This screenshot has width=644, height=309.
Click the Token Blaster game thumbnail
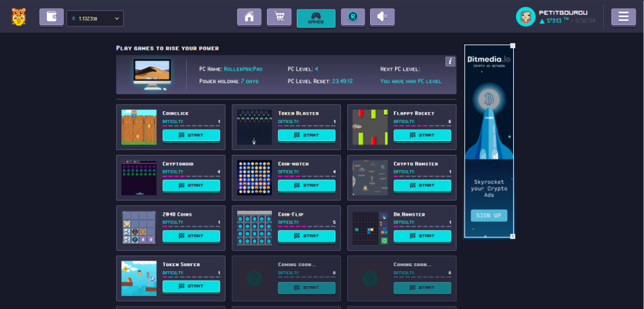[255, 127]
